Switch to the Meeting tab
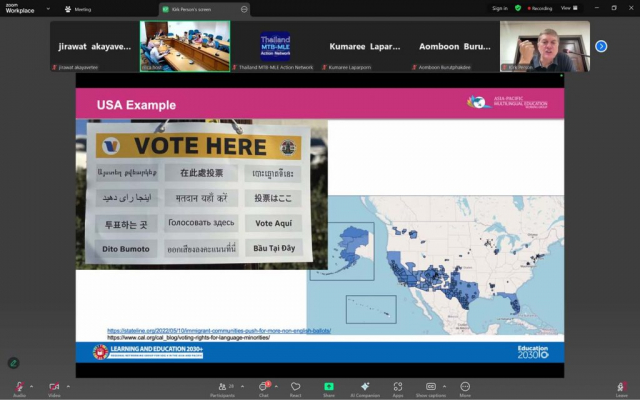Viewport: 640px width, 400px height. pyautogui.click(x=78, y=9)
